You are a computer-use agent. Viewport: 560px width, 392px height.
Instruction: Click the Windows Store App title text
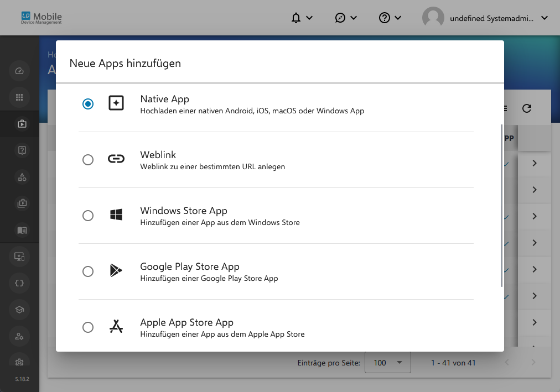pyautogui.click(x=184, y=211)
